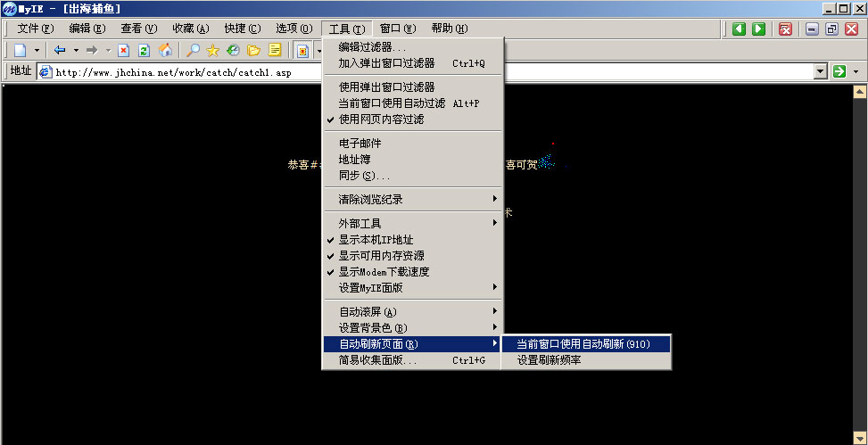The image size is (868, 445).
Task: Open the New Window dropdown arrow
Action: [x=37, y=50]
